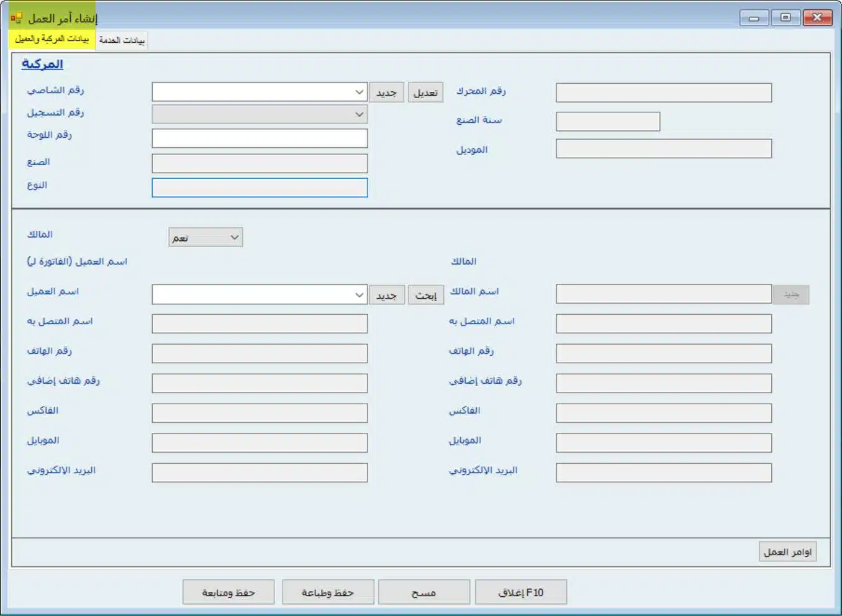Screen dimensions: 842x616
Task: Click owner اسم المتصل به field
Action: click(664, 324)
